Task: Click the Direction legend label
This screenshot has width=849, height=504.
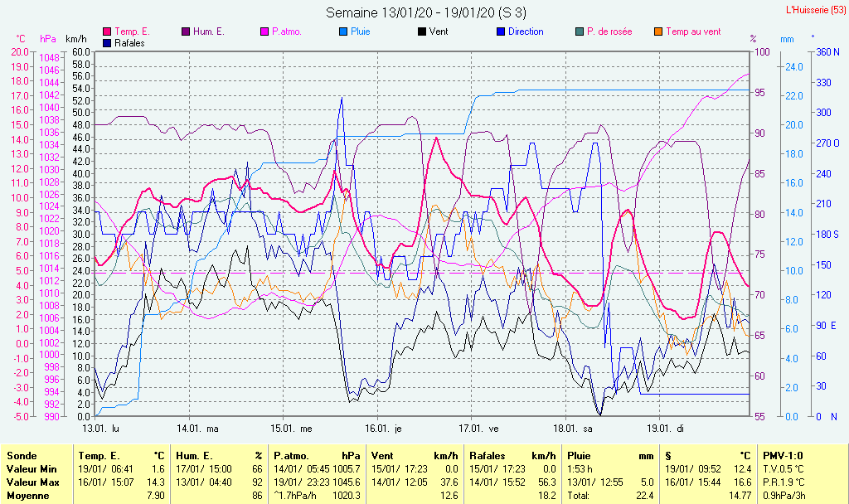Action: (x=526, y=32)
